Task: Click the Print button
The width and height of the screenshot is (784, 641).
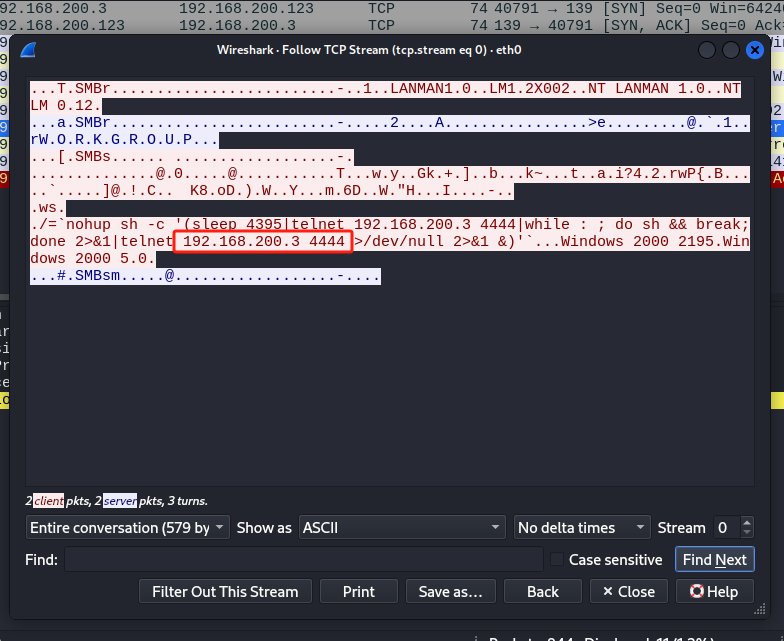Action: 358,592
